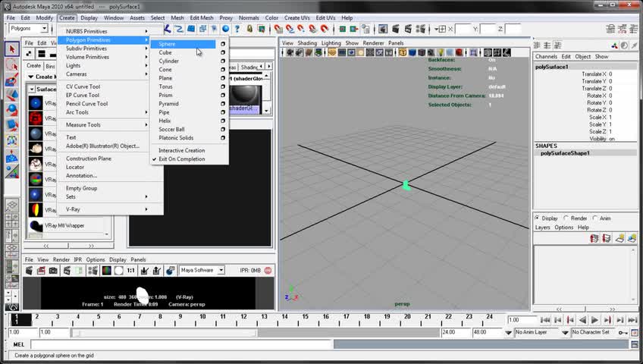Toggle Exit On Completion option
Screen dimensions: 643x364
point(182,159)
